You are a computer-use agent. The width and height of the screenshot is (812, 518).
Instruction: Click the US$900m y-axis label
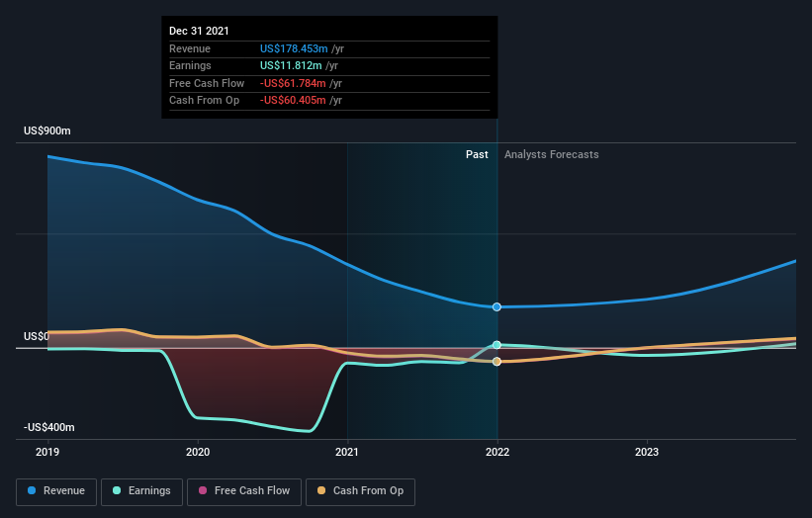coord(47,130)
